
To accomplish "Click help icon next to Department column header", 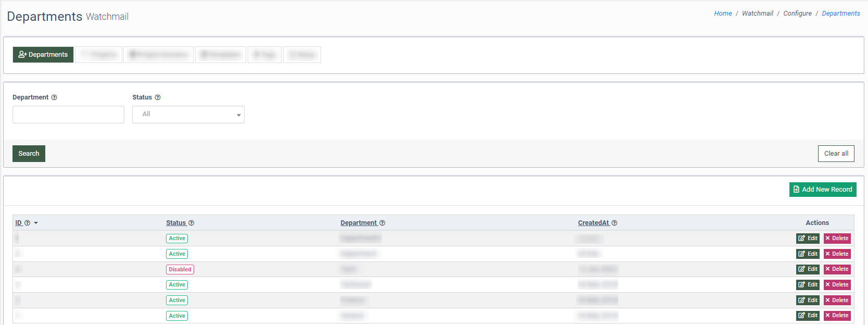I will coord(382,223).
